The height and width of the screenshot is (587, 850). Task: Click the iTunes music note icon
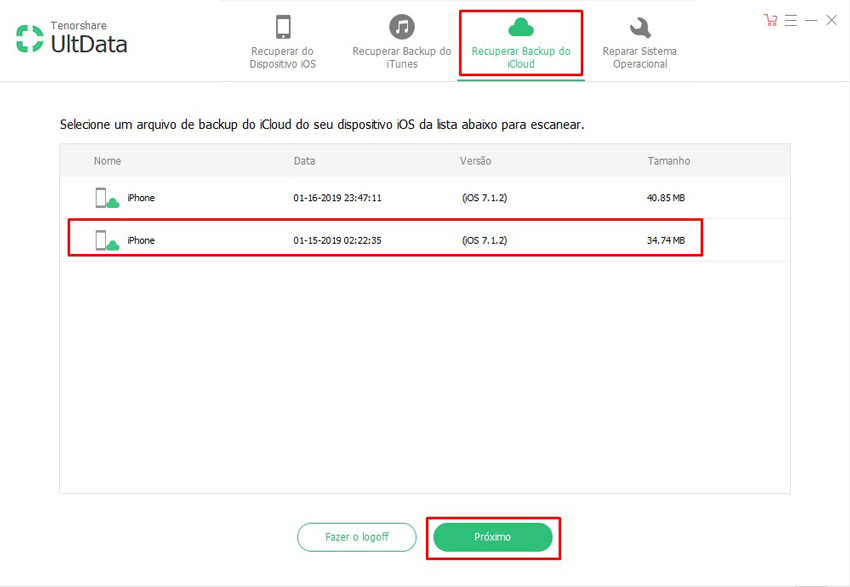(x=402, y=27)
